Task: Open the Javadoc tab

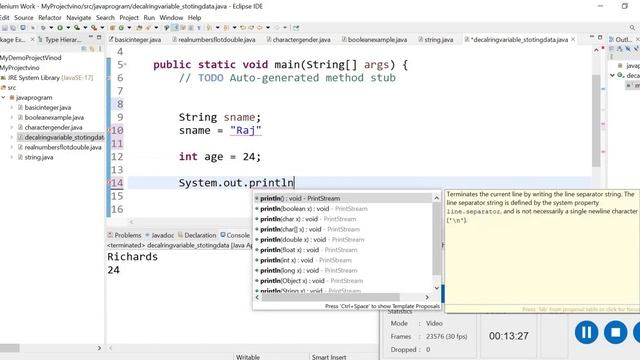Action: pos(160,235)
